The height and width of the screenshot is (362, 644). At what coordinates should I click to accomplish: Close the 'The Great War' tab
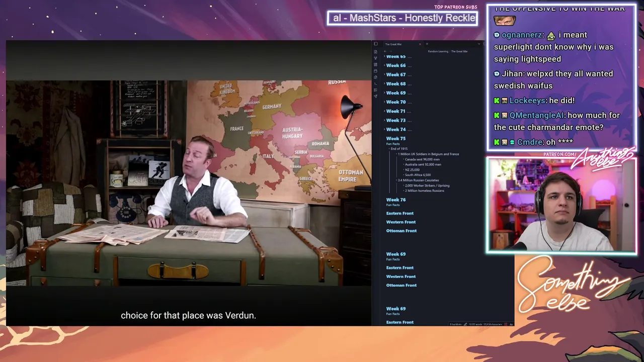pos(421,44)
